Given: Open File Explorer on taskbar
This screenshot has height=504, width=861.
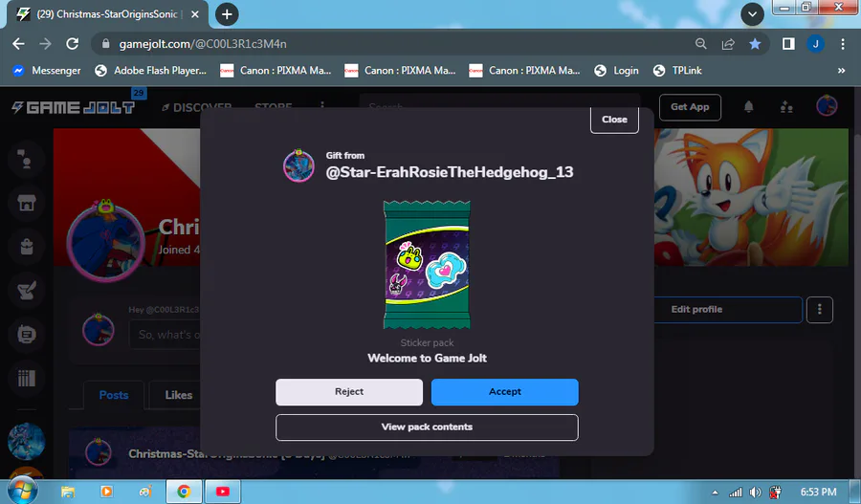Looking at the screenshot, I should click(68, 492).
